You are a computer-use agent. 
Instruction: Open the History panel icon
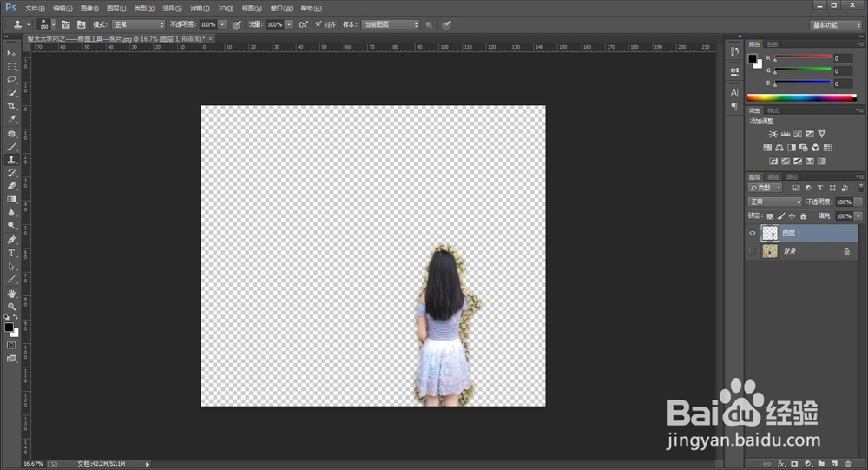[734, 51]
